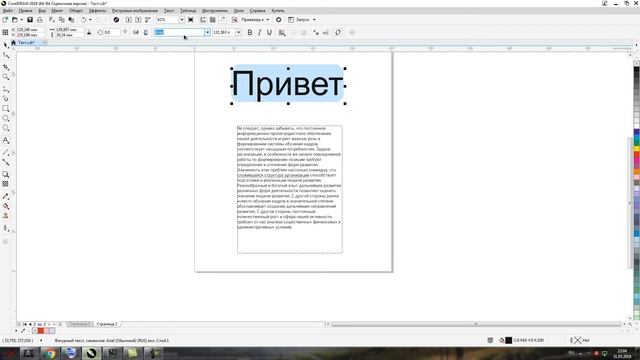The height and width of the screenshot is (360, 640).
Task: Click the Export icon in standard toolbar
Action: point(138,20)
